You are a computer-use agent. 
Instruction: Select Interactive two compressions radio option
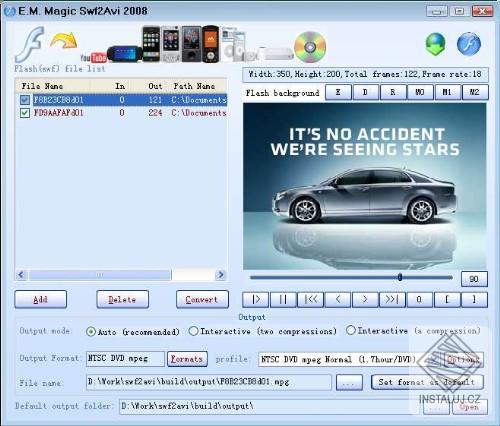(193, 331)
